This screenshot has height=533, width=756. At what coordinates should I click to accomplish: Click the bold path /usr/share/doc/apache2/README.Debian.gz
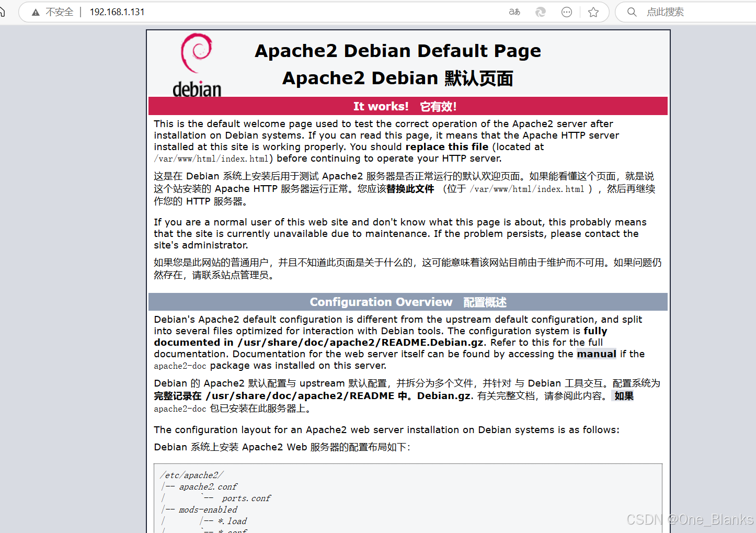361,343
